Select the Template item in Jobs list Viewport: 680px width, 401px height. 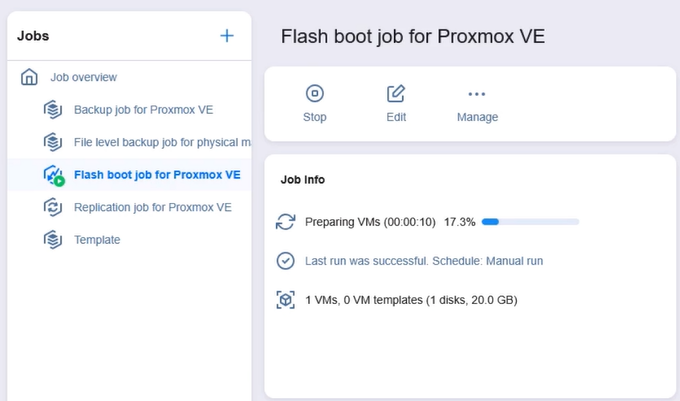pos(97,240)
